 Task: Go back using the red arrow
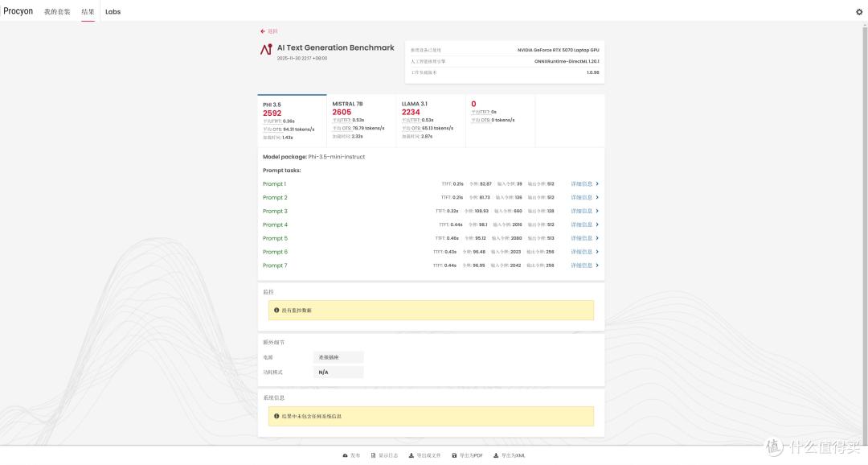[x=262, y=31]
